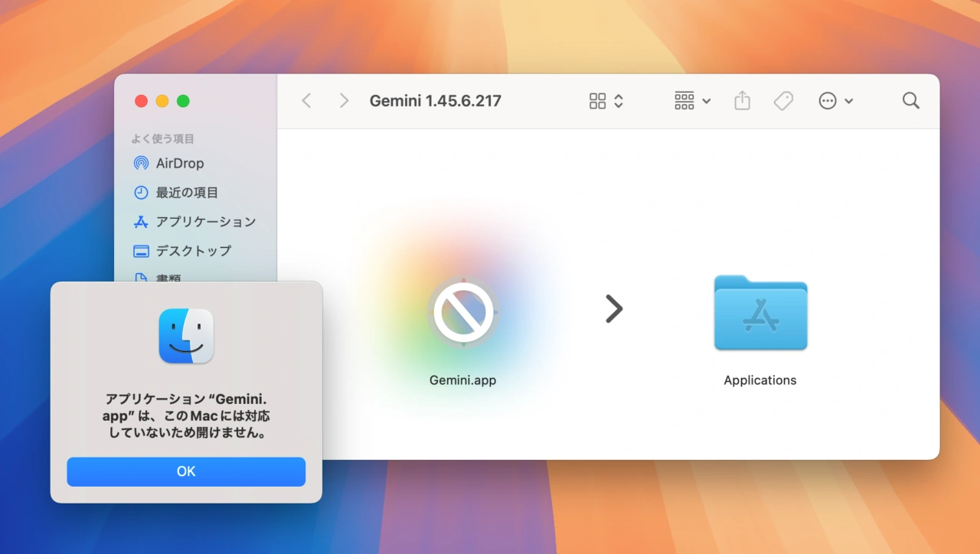Open the blue Applications folder icon
Screen dimensions: 980x554
click(x=760, y=314)
